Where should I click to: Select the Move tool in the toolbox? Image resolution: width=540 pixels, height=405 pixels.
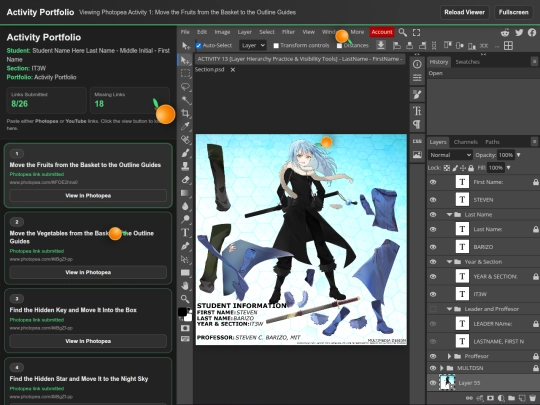(x=185, y=60)
